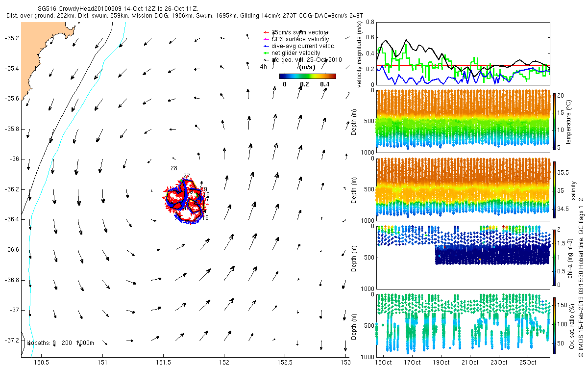
Task: Click the longitude tick '151.5'
Action: 163,363
